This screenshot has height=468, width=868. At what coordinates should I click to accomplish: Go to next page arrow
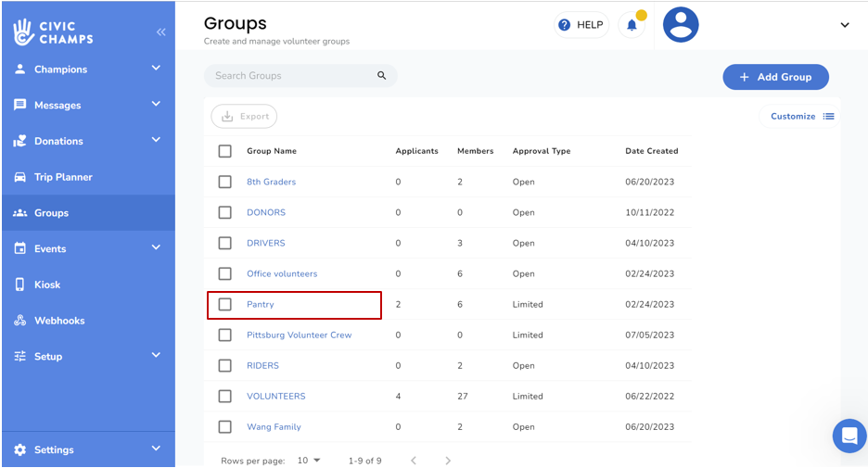(448, 461)
